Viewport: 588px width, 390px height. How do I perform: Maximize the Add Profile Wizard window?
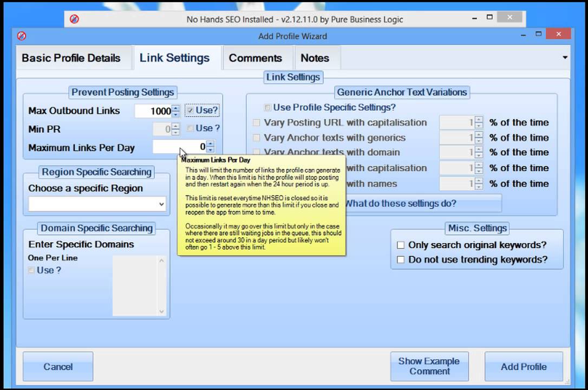539,34
